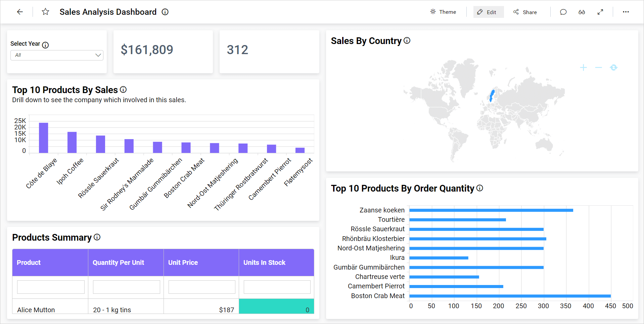Mark the dashboard as favorite with the star
644x324 pixels.
click(x=45, y=12)
